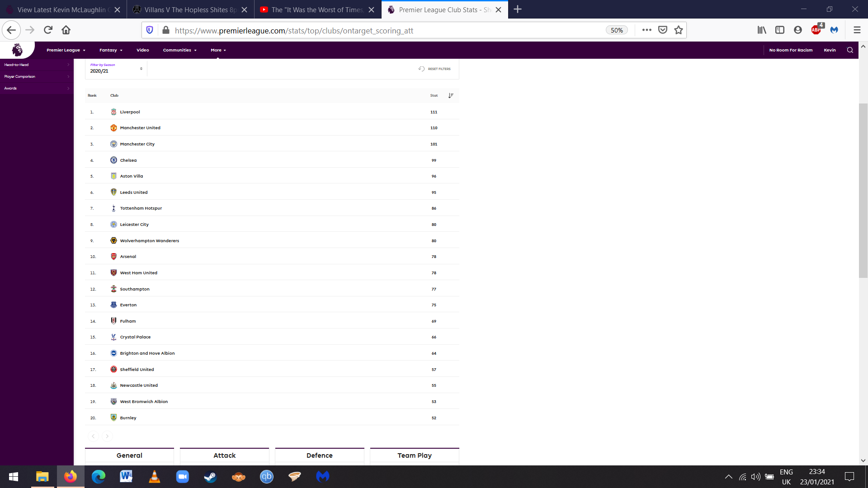Open a new browser tab
This screenshot has width=868, height=488.
tap(518, 9)
